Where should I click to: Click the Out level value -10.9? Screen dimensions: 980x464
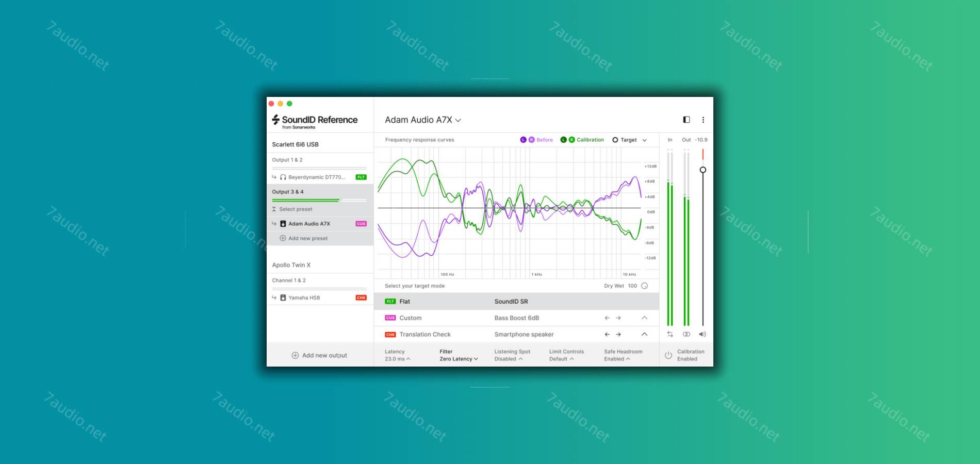pyautogui.click(x=701, y=140)
